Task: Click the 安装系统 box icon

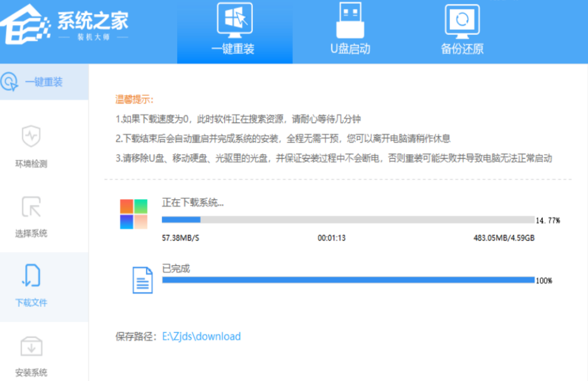Action: [x=31, y=346]
